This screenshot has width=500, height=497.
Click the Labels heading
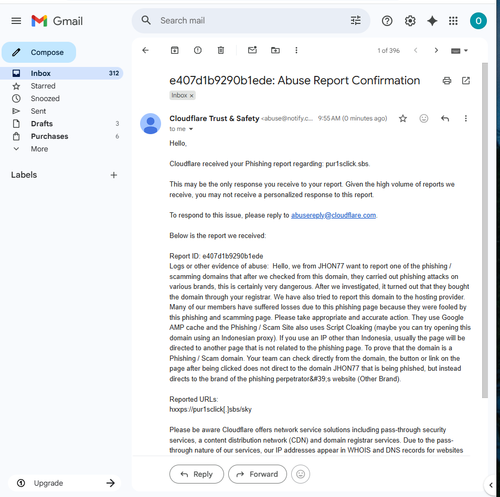[24, 175]
